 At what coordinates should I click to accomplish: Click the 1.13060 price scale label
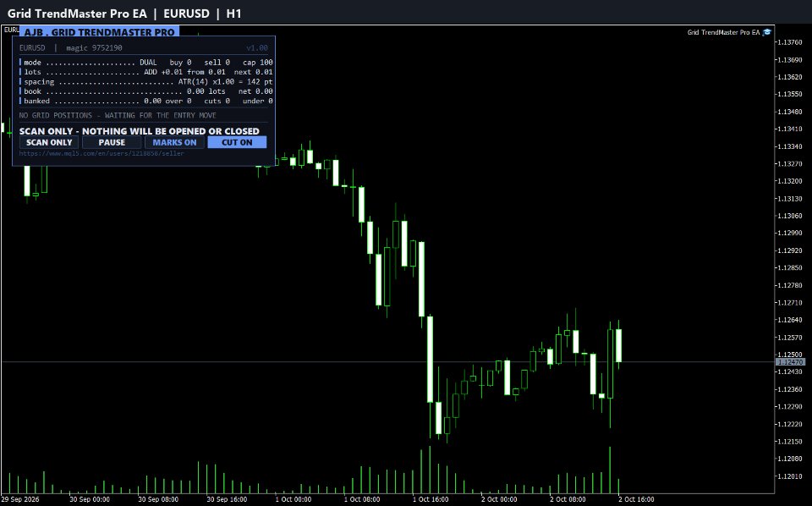coord(790,216)
